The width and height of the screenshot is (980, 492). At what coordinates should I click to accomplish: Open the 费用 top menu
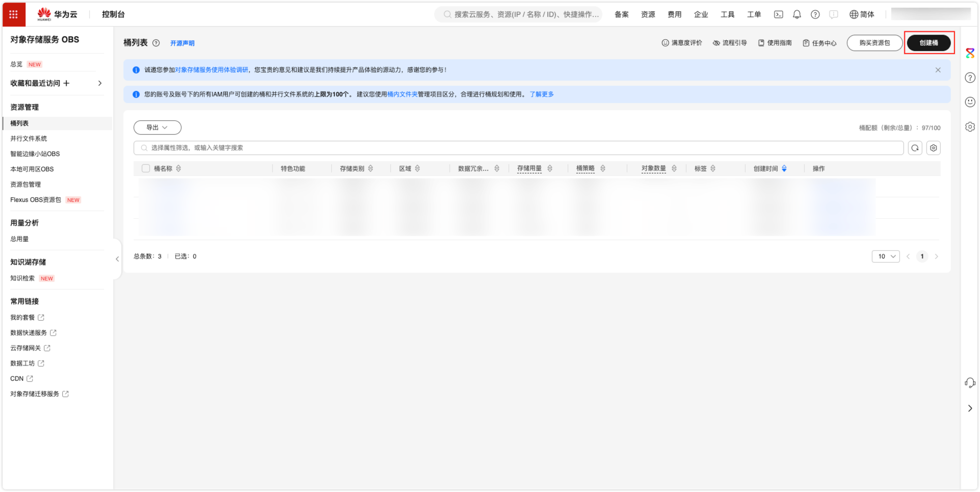674,14
